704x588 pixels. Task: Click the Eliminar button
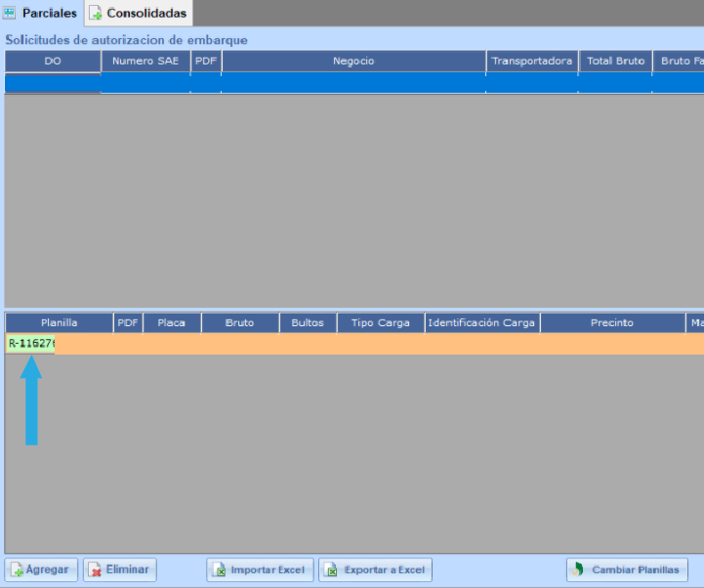coord(119,569)
